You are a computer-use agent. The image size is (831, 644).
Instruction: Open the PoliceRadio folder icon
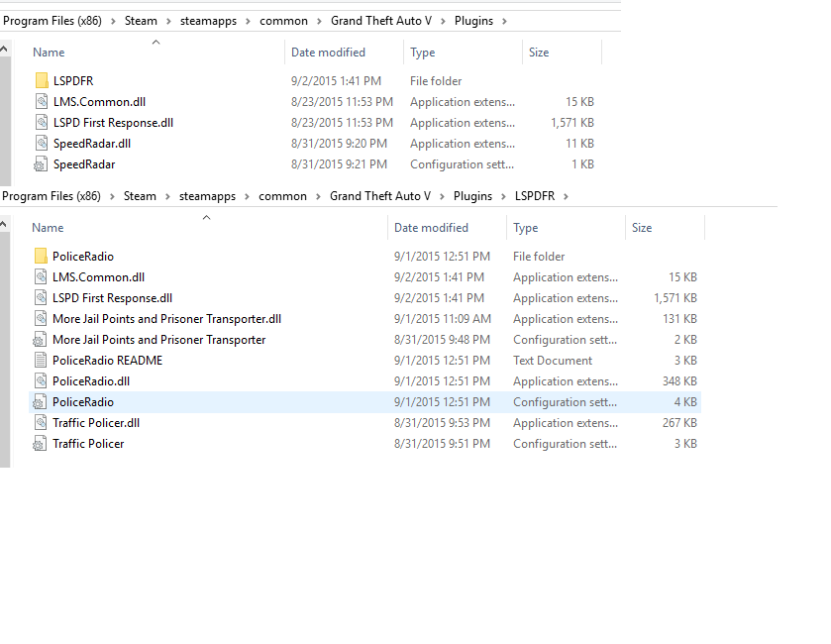41,256
